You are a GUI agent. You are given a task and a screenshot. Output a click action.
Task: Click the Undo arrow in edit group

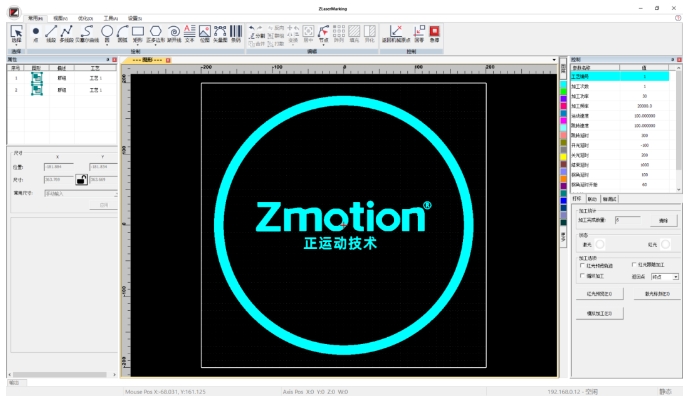[x=252, y=28]
